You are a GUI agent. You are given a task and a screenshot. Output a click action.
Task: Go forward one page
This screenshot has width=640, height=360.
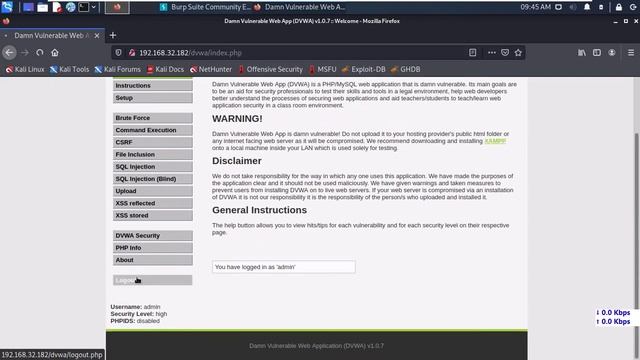tap(25, 53)
